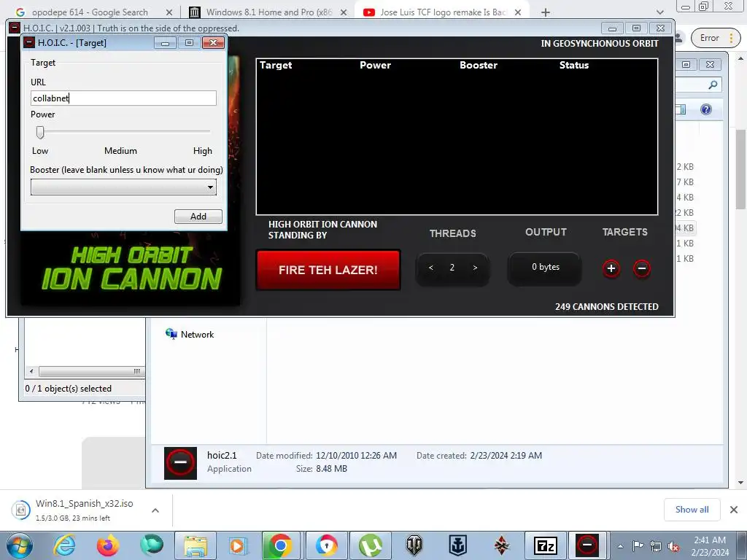
Task: Click the Power slider handle
Action: pyautogui.click(x=41, y=132)
